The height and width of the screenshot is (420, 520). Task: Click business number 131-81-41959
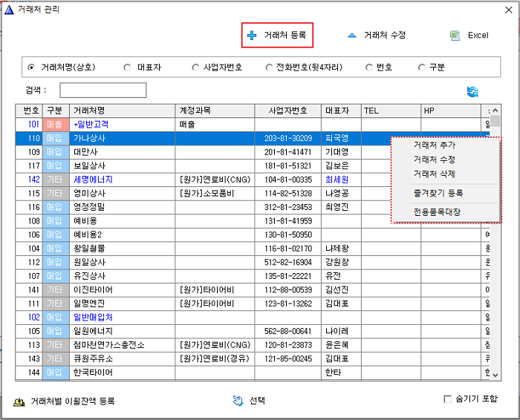pos(288,221)
